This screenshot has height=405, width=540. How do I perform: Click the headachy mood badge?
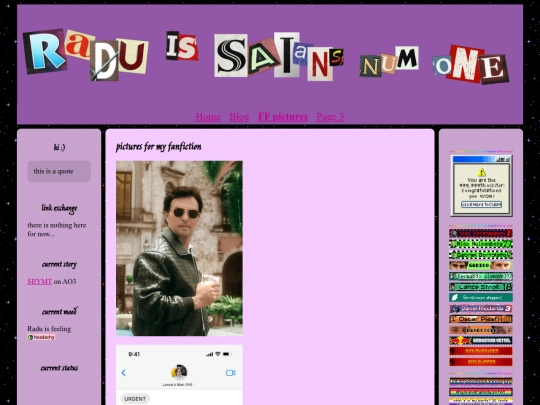41,338
